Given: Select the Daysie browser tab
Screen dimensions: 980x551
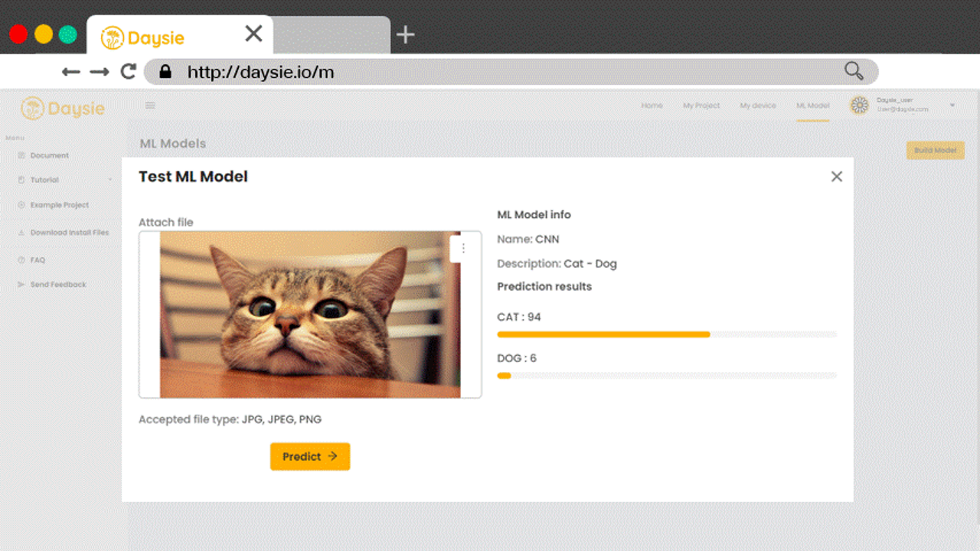Looking at the screenshot, I should coord(179,35).
